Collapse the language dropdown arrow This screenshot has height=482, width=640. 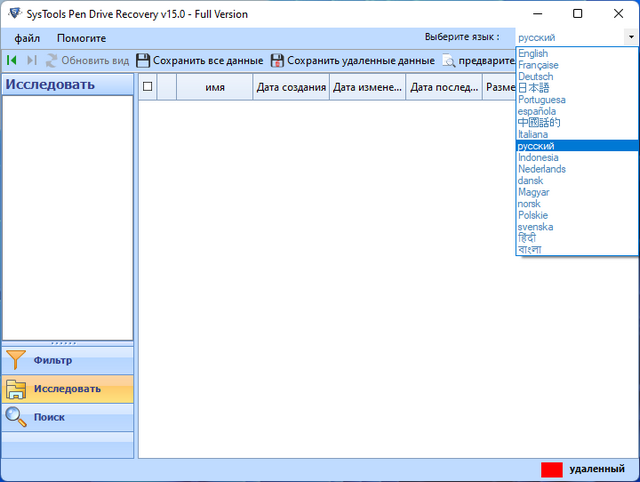point(630,37)
